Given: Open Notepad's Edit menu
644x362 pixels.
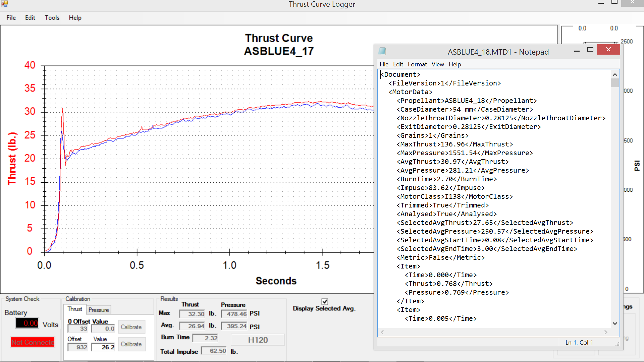Looking at the screenshot, I should pos(398,64).
